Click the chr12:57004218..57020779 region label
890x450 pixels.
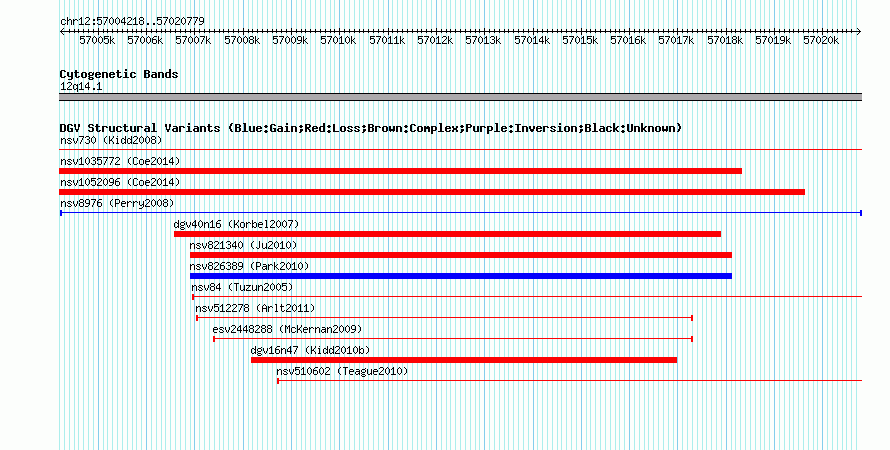point(132,21)
